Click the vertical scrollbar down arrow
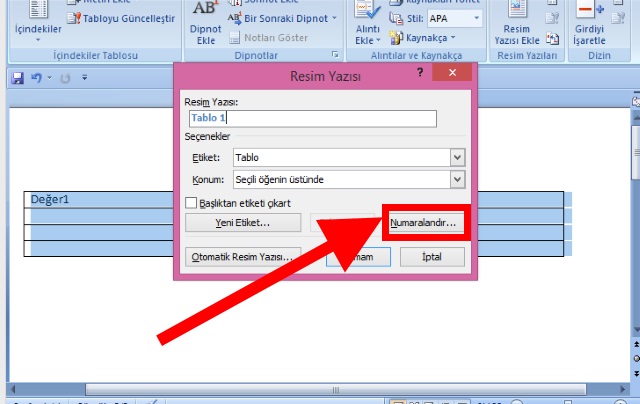The width and height of the screenshot is (640, 404). point(636,329)
